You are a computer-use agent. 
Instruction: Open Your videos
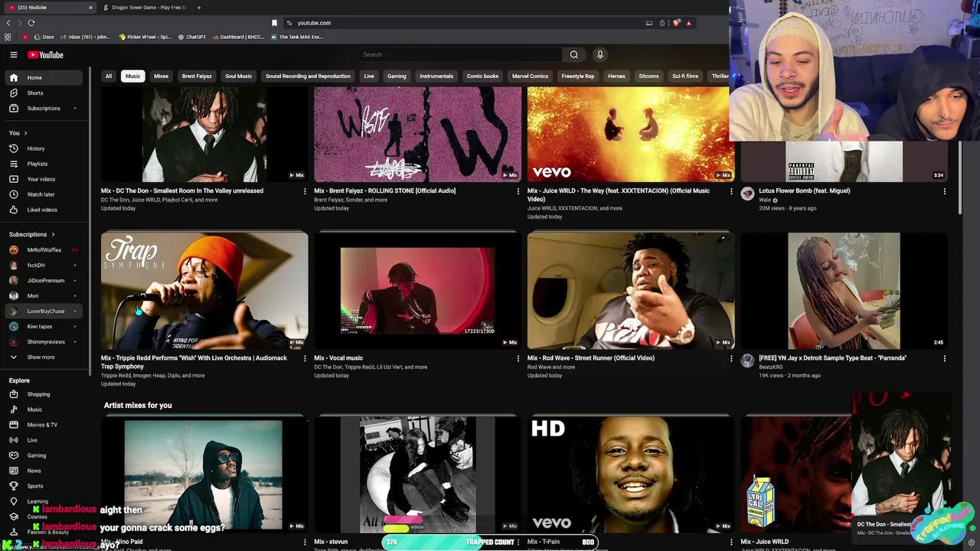44,179
